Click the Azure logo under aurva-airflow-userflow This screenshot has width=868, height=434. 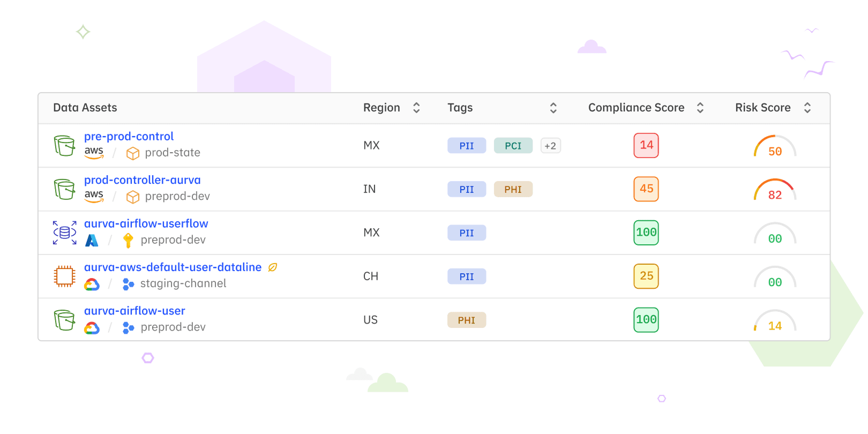pyautogui.click(x=92, y=241)
